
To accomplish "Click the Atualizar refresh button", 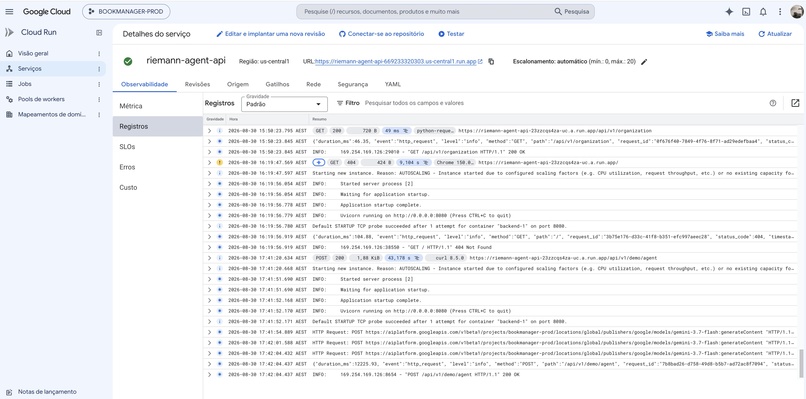I will pos(775,34).
